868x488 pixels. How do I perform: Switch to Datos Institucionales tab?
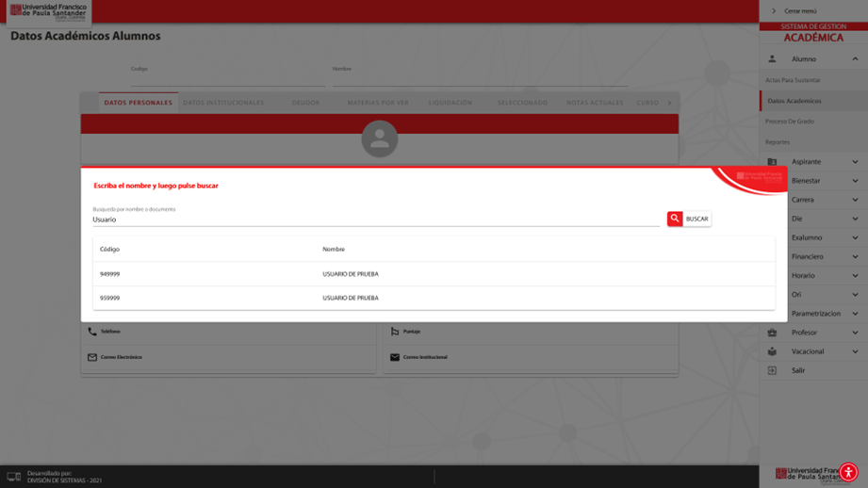pyautogui.click(x=223, y=103)
